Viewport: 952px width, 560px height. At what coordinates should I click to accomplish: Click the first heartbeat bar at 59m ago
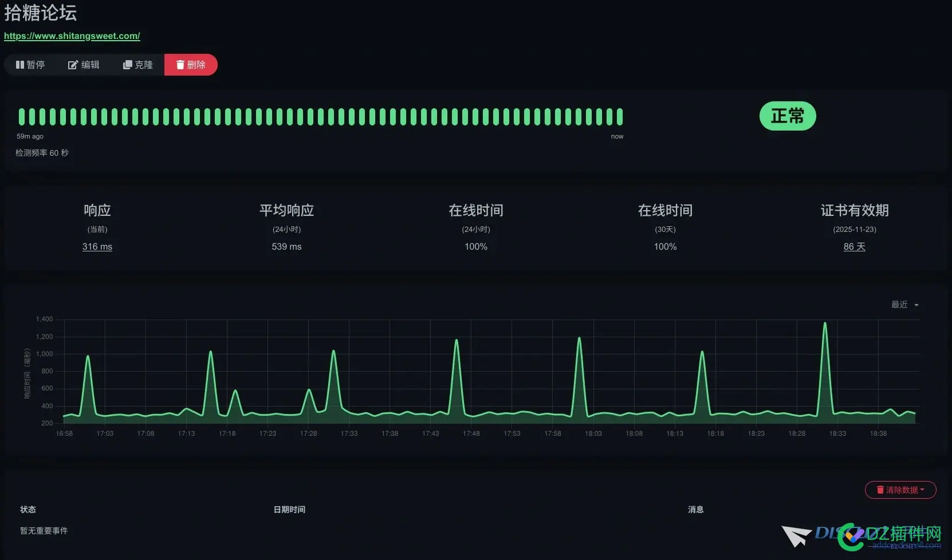tap(22, 117)
